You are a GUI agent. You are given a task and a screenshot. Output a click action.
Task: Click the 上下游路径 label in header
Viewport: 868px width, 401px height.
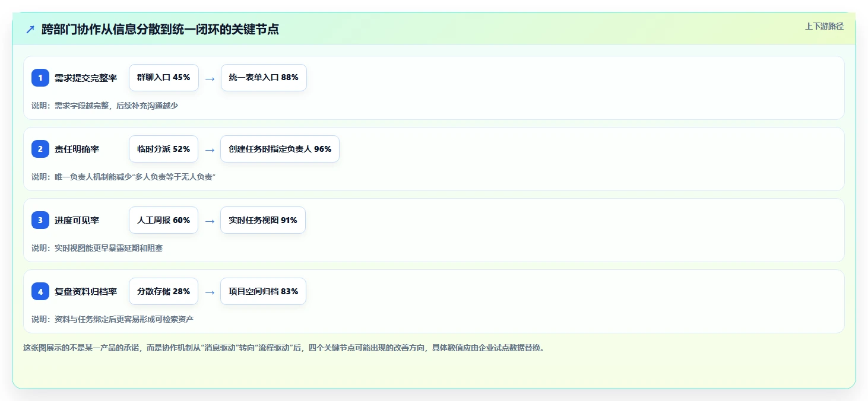click(824, 26)
